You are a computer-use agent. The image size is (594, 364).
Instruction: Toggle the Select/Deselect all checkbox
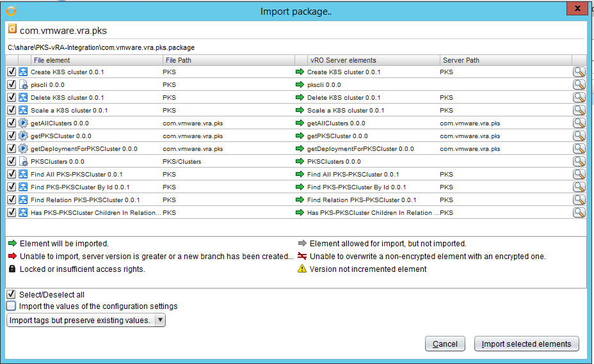click(x=11, y=294)
